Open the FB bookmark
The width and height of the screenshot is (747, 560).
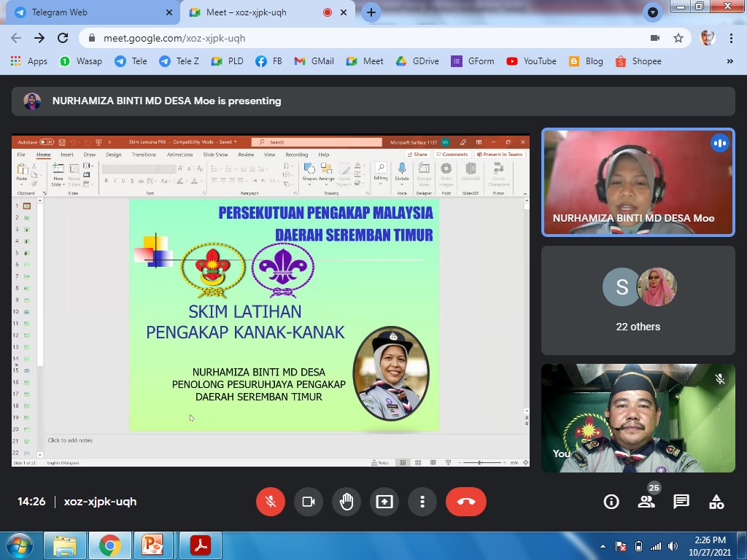pyautogui.click(x=268, y=61)
